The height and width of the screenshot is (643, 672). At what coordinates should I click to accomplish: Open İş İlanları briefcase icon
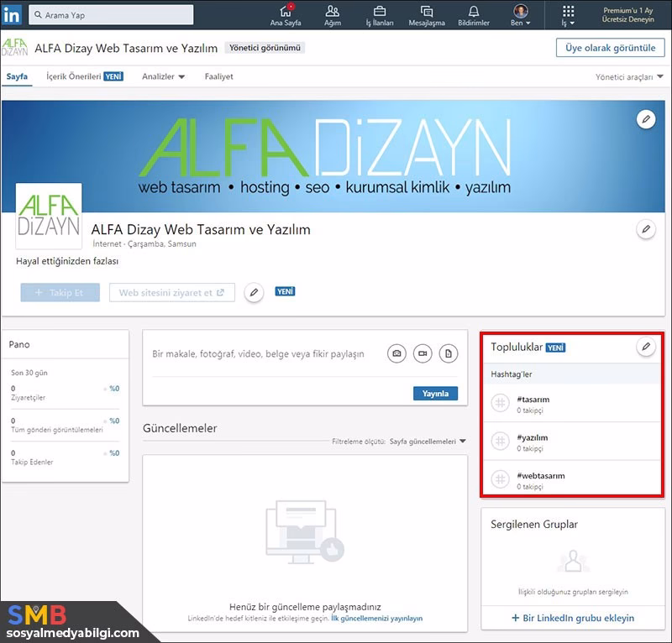(380, 13)
